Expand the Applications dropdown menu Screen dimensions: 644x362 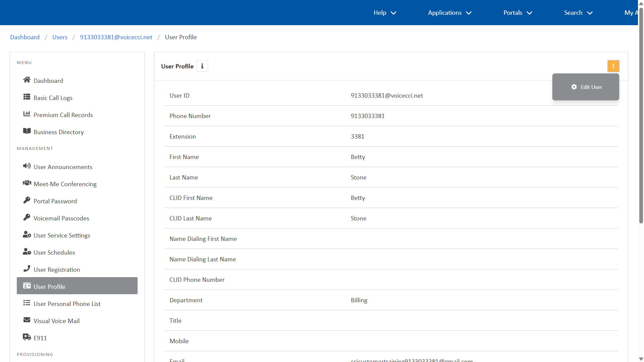click(x=449, y=13)
